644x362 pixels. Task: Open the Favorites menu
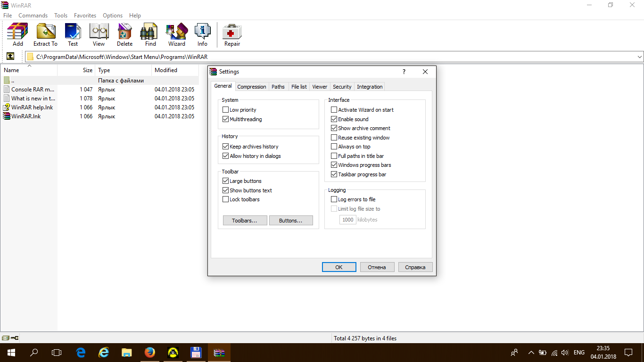[x=85, y=15]
